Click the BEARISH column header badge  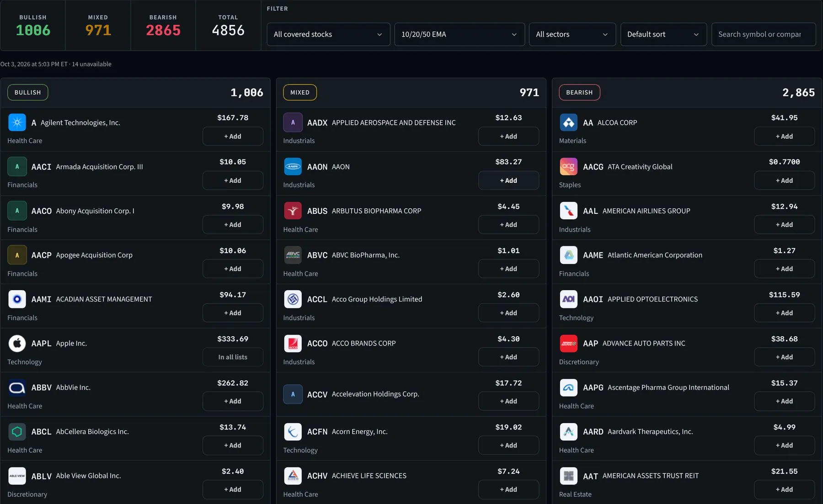[579, 92]
